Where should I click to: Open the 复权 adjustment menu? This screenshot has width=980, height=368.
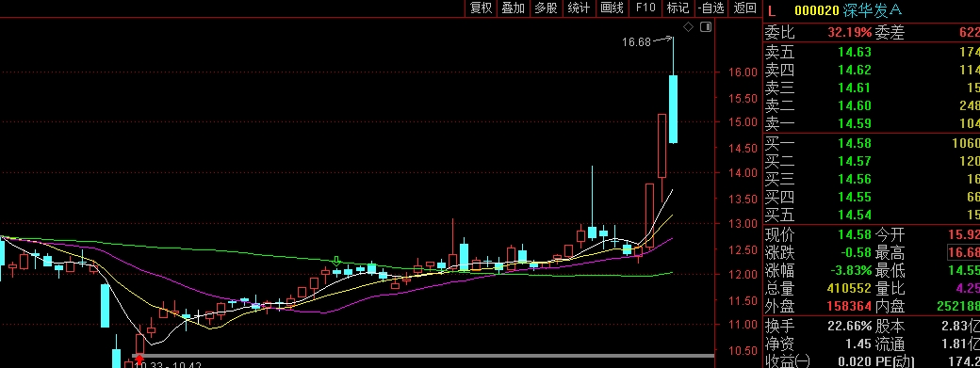[482, 8]
